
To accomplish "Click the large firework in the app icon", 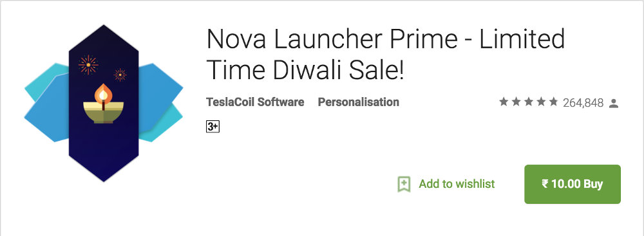I will (x=88, y=65).
